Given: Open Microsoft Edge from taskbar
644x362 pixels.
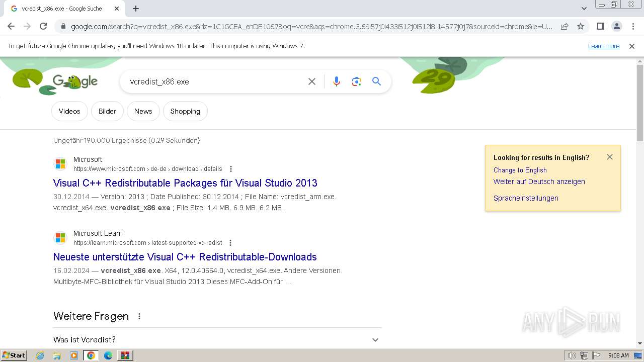Looking at the screenshot, I should pyautogui.click(x=108, y=355).
